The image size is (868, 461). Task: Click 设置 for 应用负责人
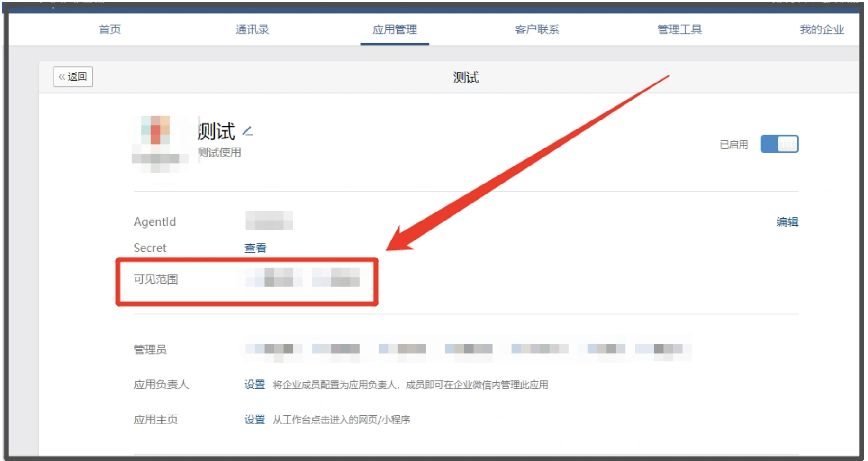[x=254, y=385]
